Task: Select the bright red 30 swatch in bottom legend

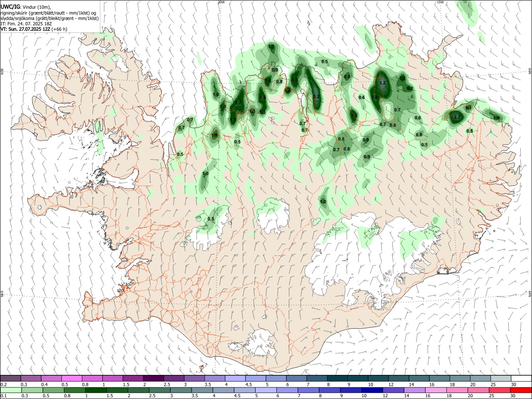Action: [x=521, y=390]
